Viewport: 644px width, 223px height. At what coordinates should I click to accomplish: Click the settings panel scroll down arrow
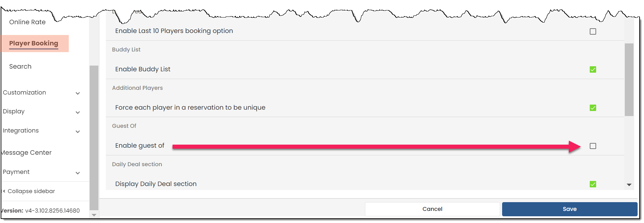(629, 185)
